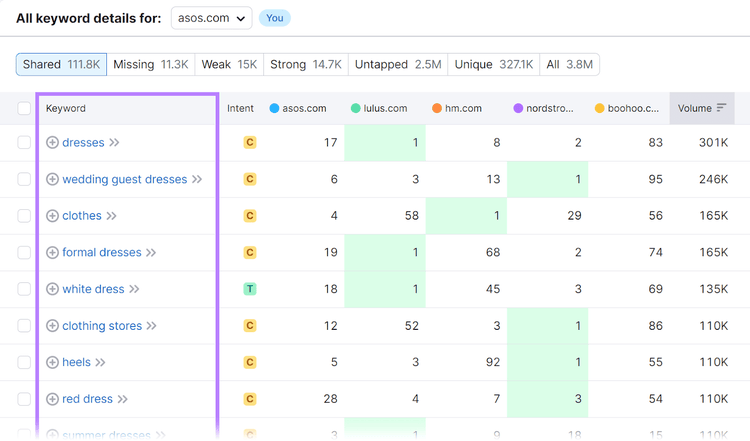Click the double arrow after dresses keyword
This screenshot has height=441, width=750.
114,143
